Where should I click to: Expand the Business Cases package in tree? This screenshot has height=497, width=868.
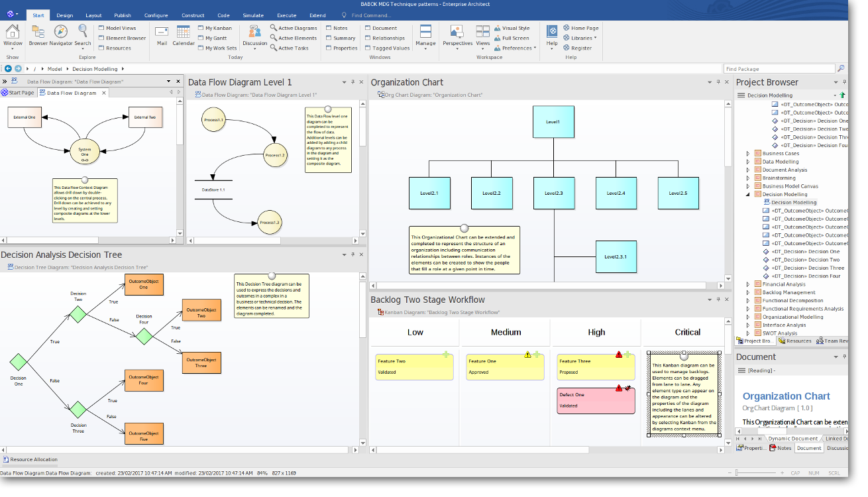click(749, 154)
